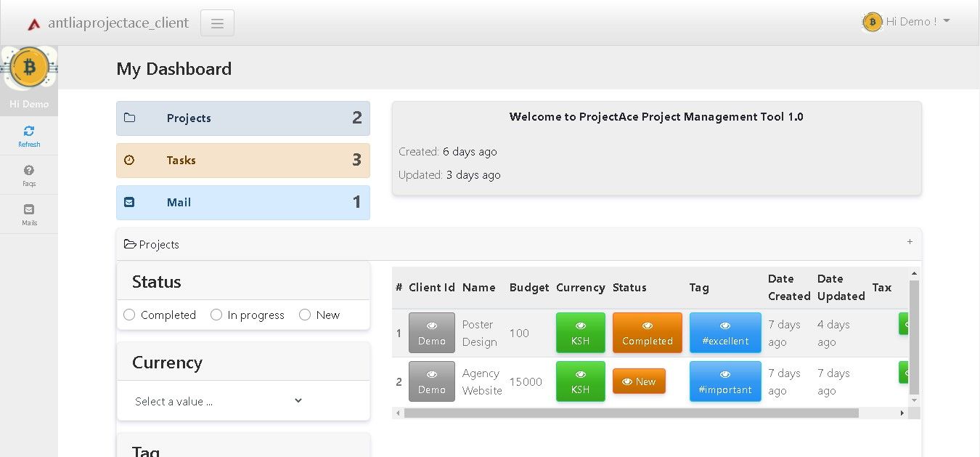This screenshot has height=457, width=980.
Task: Click the open-folder icon in Projects panel header
Action: click(130, 244)
